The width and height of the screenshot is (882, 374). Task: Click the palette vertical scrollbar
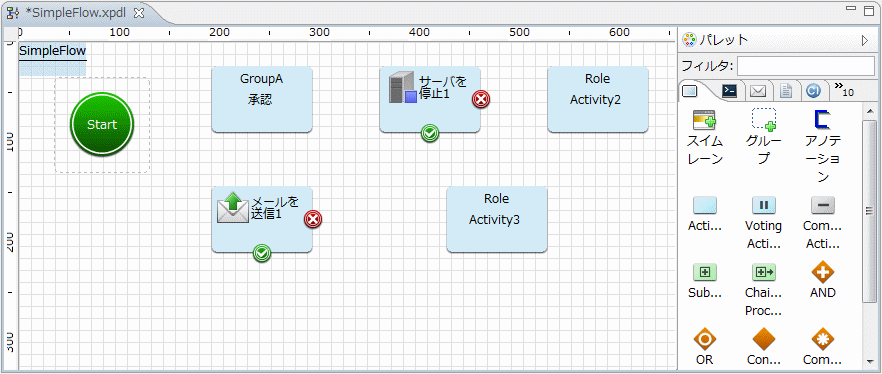869,211
